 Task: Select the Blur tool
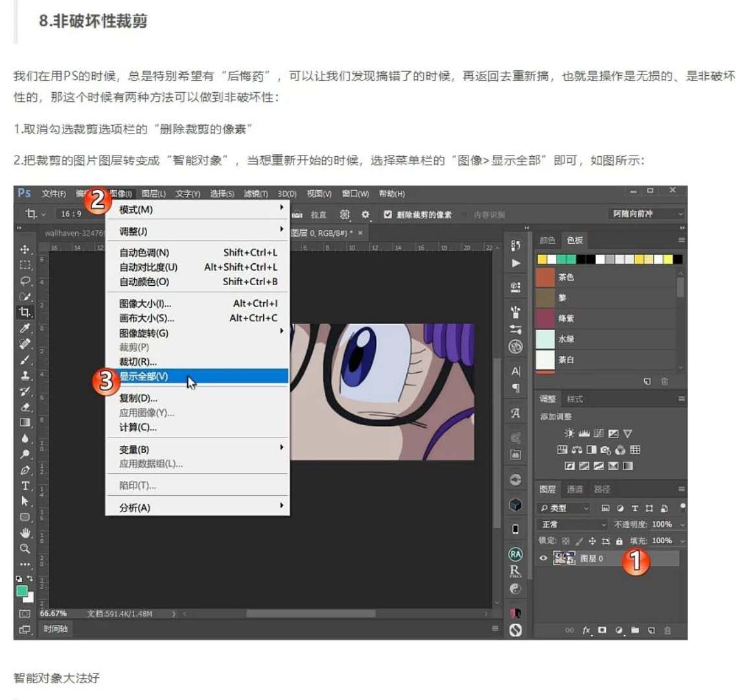tap(25, 438)
